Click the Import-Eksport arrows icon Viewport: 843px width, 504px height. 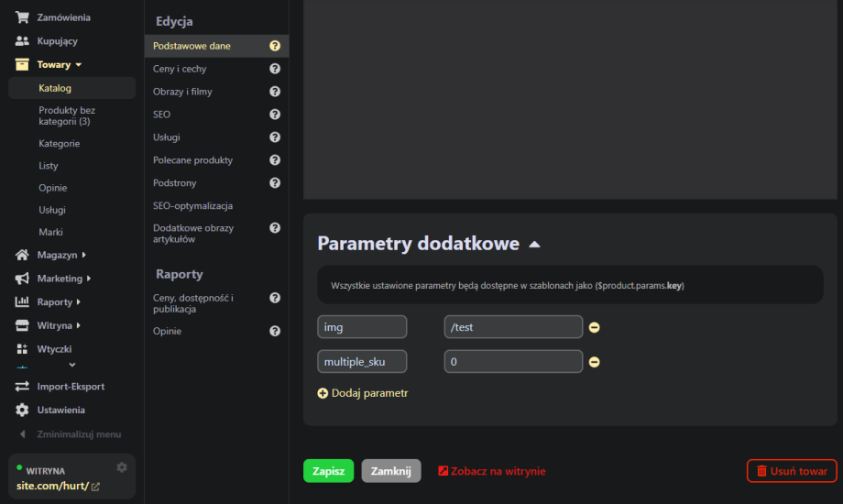click(x=22, y=386)
